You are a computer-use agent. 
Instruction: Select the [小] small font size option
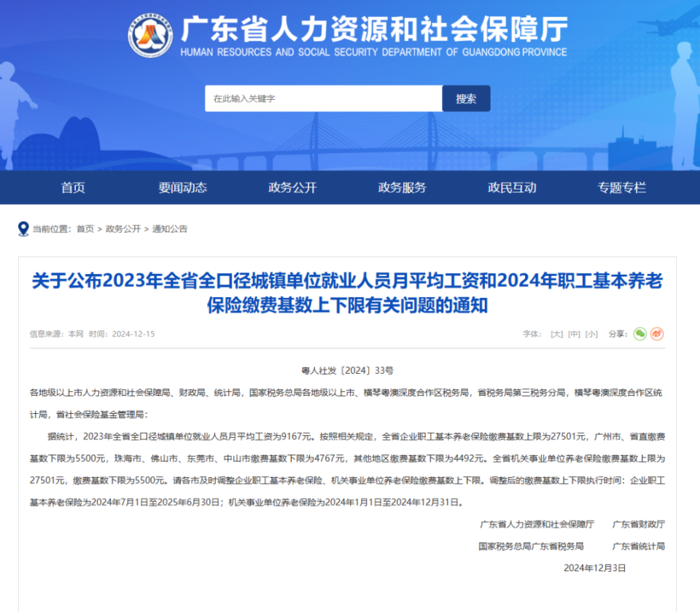click(x=591, y=334)
